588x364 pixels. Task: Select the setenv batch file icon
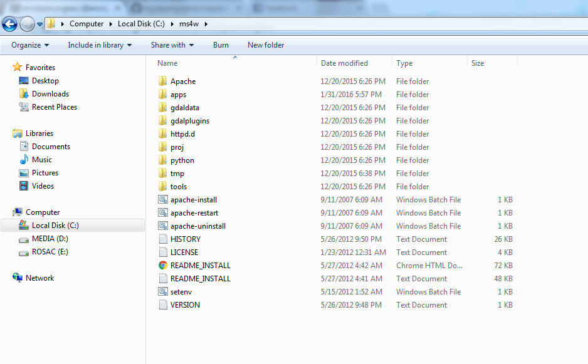[163, 292]
